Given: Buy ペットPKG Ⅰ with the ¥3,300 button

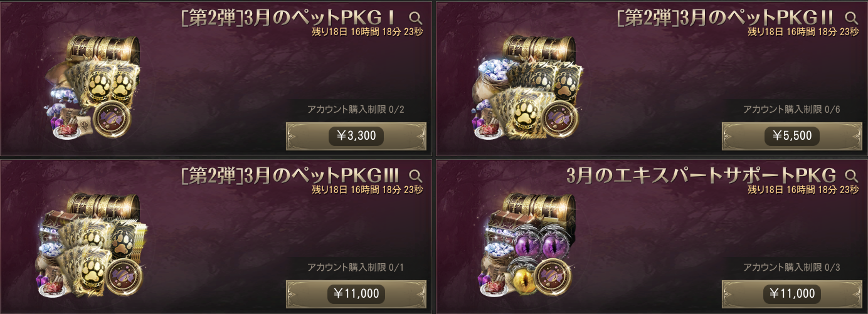Looking at the screenshot, I should coord(356,136).
